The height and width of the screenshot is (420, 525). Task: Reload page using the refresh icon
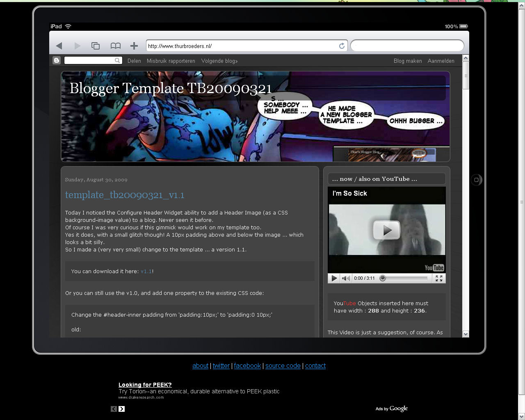pyautogui.click(x=342, y=46)
